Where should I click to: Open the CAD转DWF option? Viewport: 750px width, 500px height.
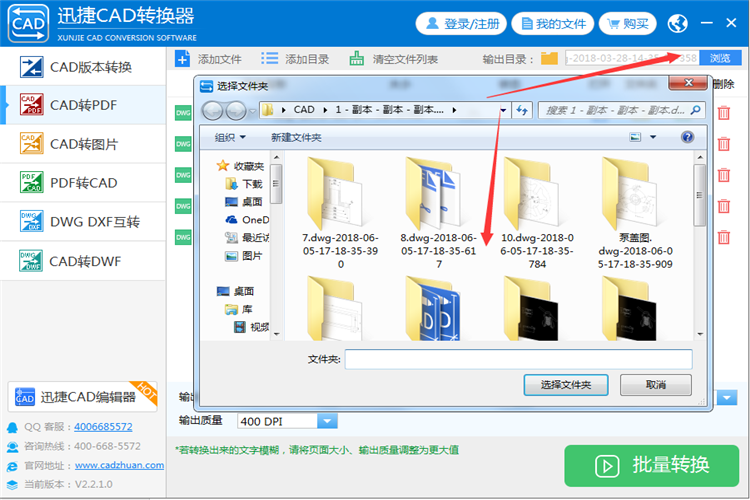pos(83,261)
